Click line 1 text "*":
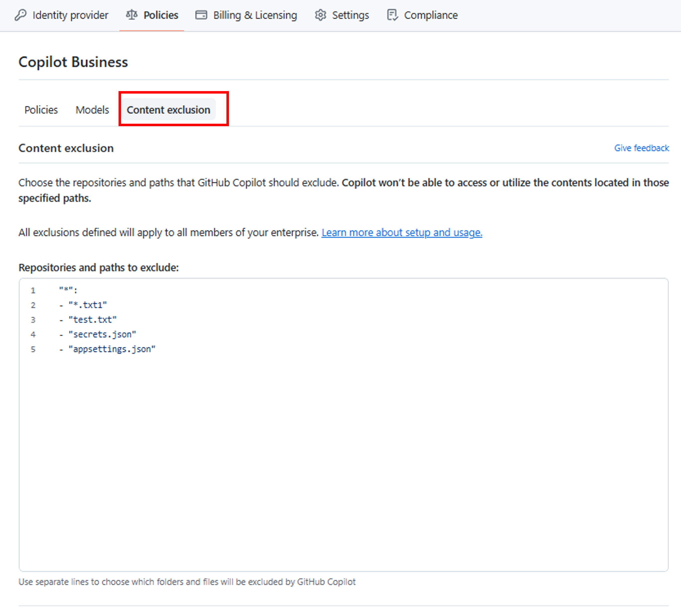The image size is (681, 616). coord(68,290)
